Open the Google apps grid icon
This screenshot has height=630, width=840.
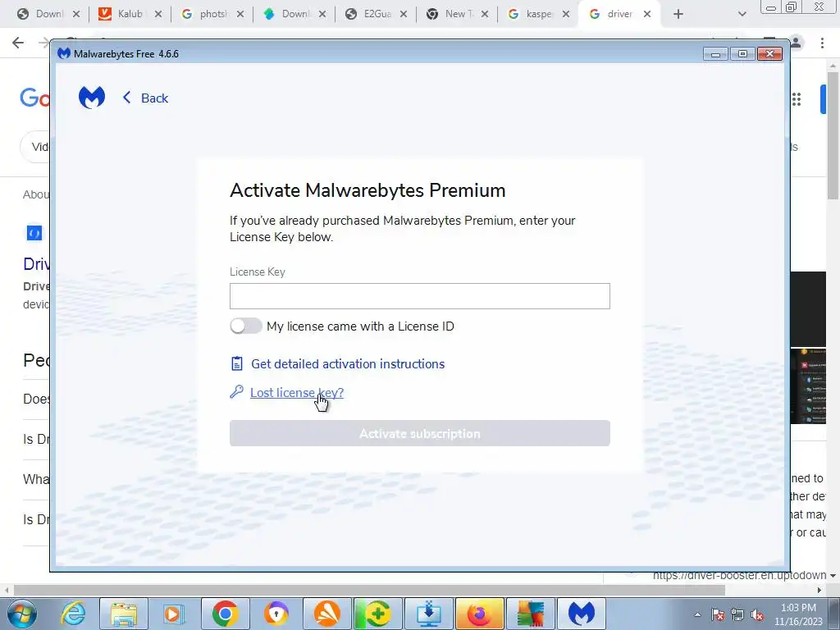tap(797, 99)
